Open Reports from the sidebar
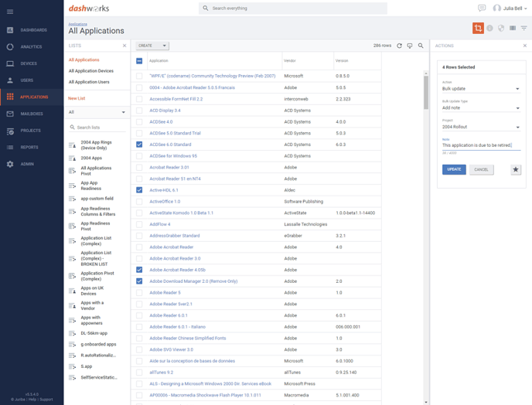Image resolution: width=532 pixels, height=405 pixels. tap(31, 147)
